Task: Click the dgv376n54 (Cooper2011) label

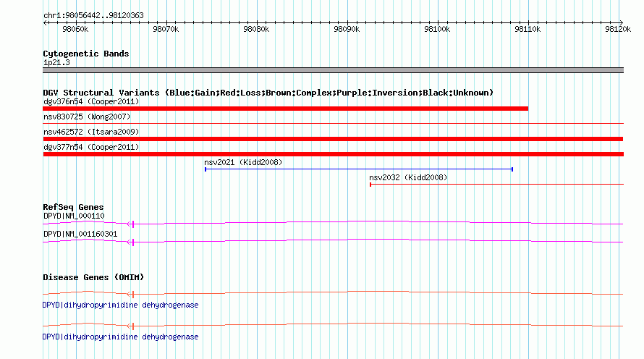Action: pos(91,101)
